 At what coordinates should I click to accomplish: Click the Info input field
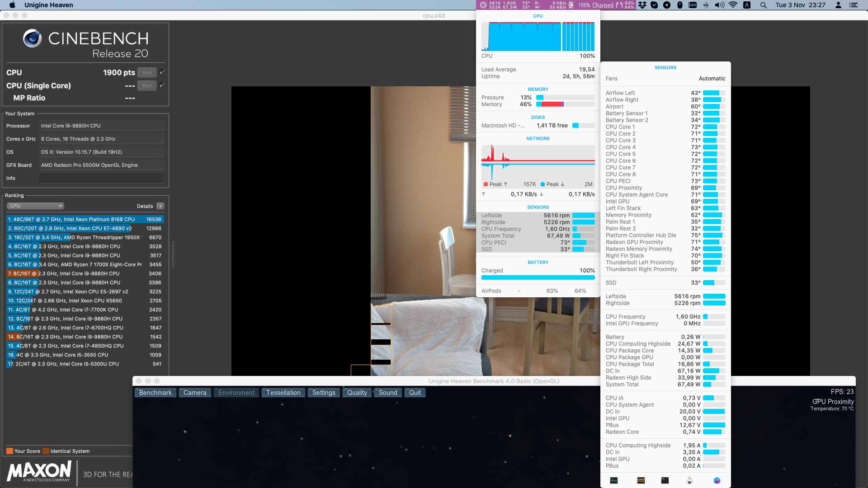[x=101, y=178]
